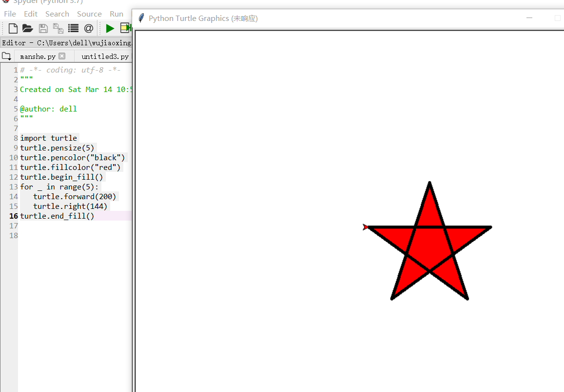Open the Edit menu
Screen dimensions: 564x392
31,14
